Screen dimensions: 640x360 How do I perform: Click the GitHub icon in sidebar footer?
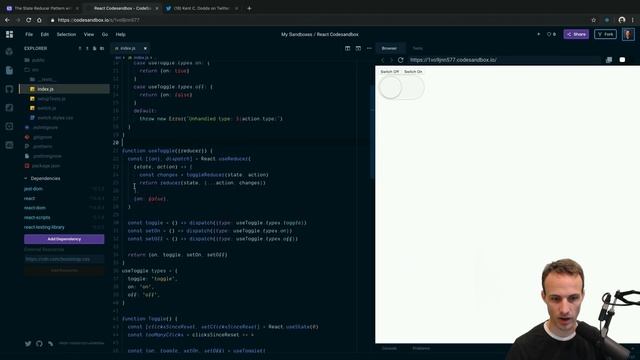pos(39,344)
